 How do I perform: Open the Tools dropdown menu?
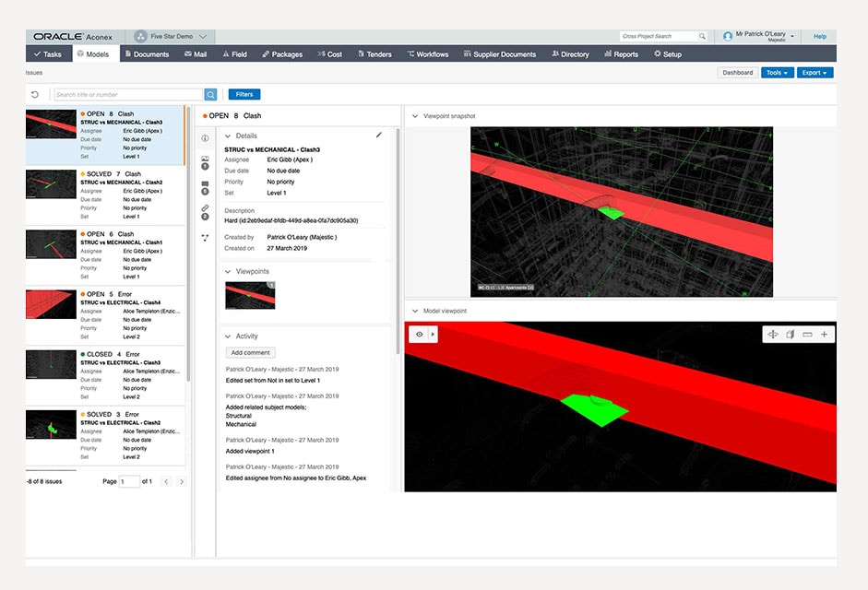pyautogui.click(x=777, y=73)
